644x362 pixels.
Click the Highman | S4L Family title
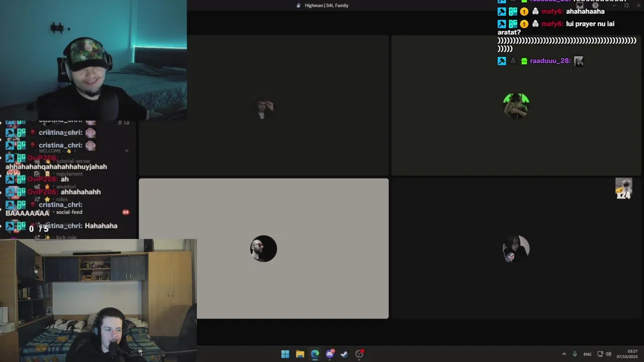[x=327, y=6]
